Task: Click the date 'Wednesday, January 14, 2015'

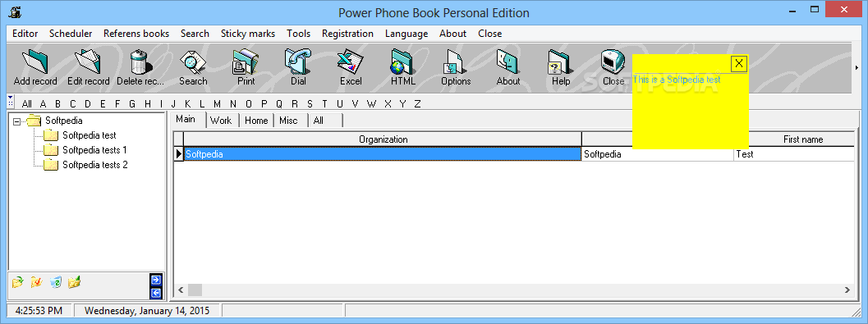Action: pyautogui.click(x=147, y=311)
